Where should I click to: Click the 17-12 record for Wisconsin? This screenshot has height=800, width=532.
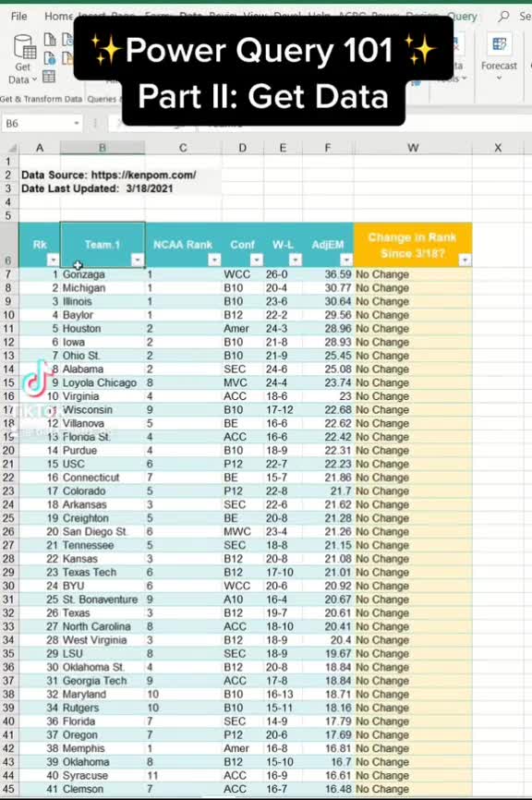283,409
